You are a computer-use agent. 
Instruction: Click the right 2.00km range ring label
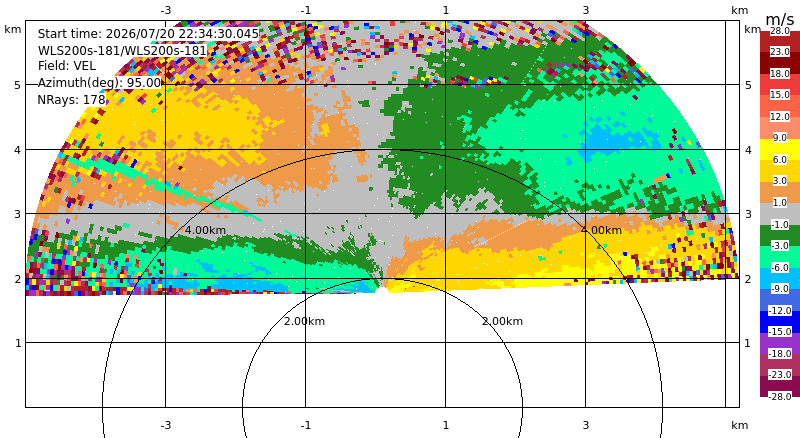(503, 321)
